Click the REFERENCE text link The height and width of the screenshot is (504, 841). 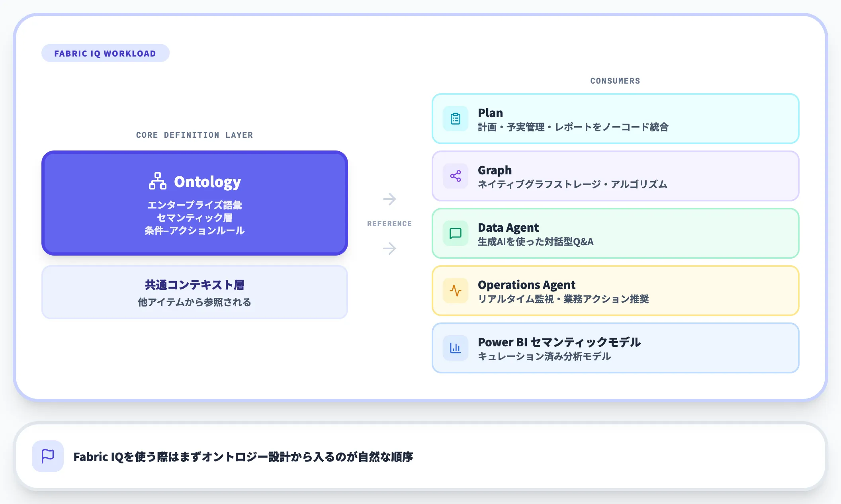tap(389, 223)
